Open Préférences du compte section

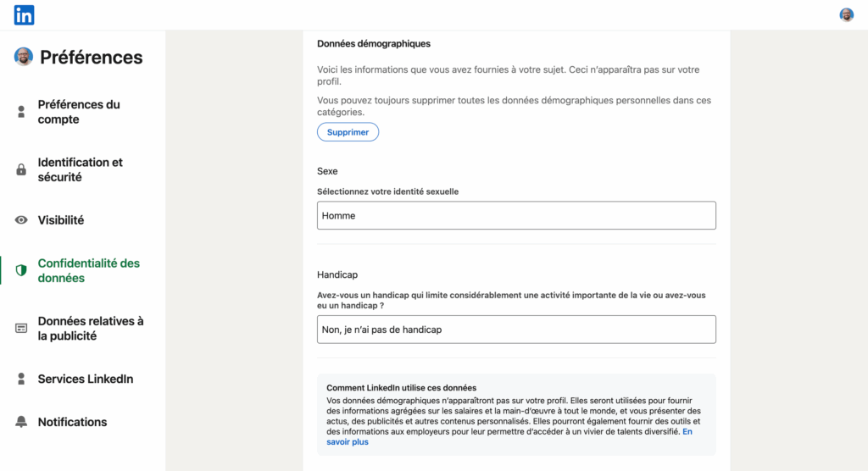79,112
